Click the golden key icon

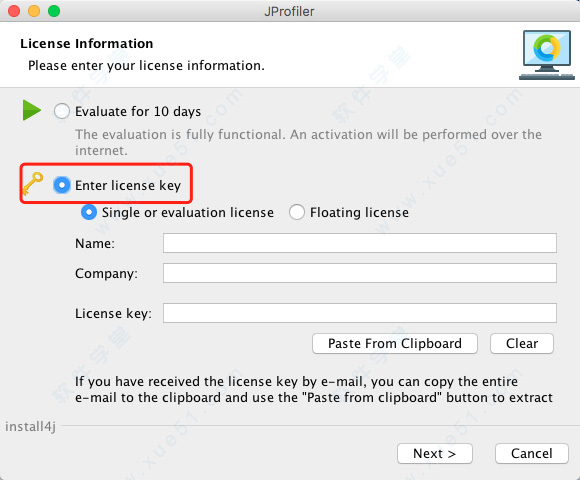(33, 184)
